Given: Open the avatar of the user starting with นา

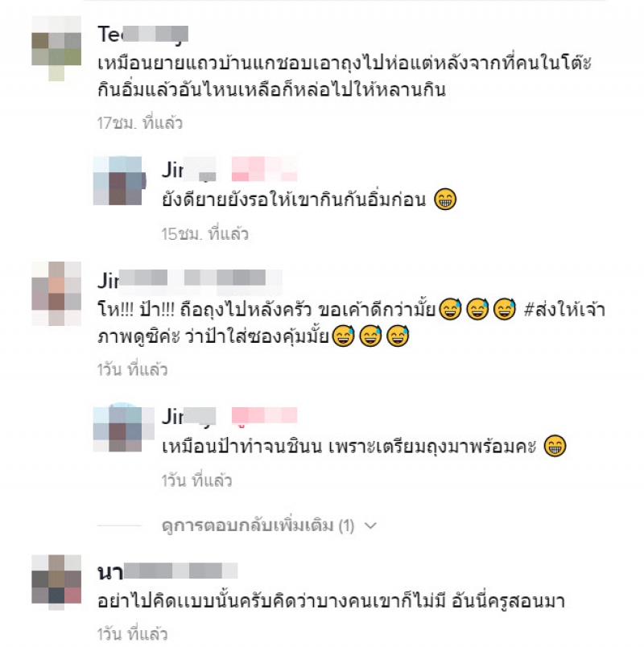Looking at the screenshot, I should [56, 583].
